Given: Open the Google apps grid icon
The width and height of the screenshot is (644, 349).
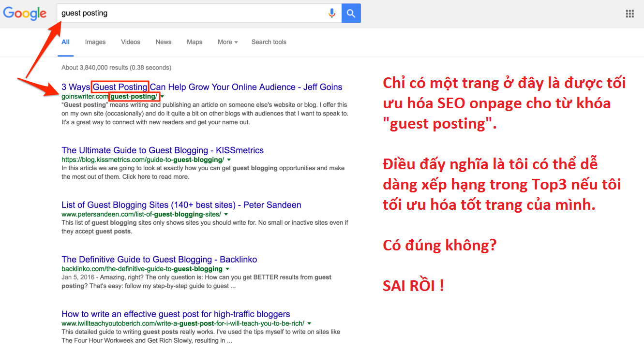Looking at the screenshot, I should [629, 14].
